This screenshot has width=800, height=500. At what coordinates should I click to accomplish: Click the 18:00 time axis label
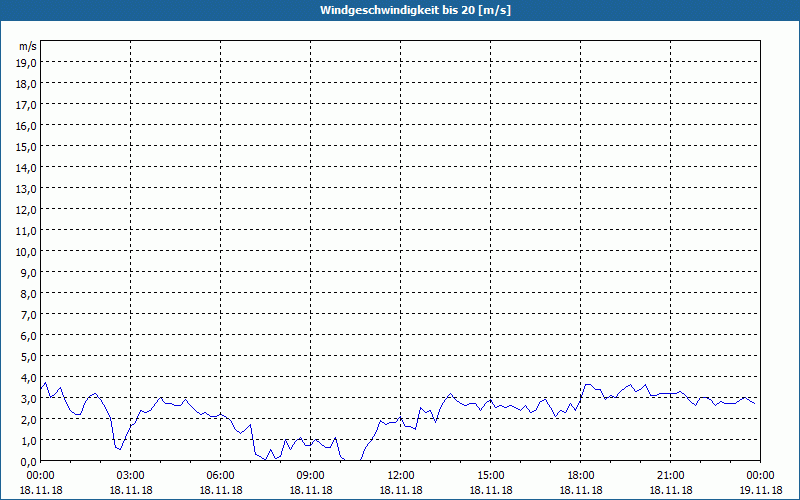[x=581, y=476]
